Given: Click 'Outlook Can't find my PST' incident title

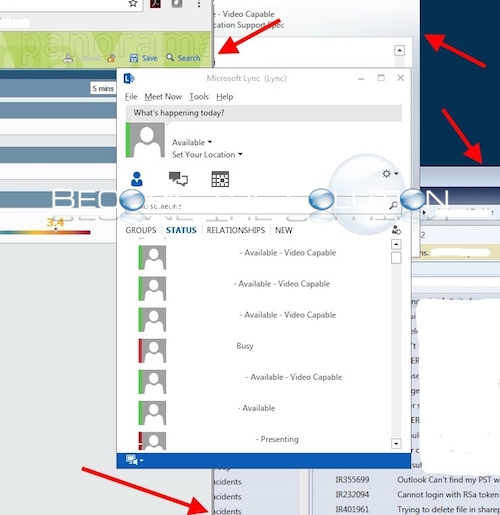Looking at the screenshot, I should (448, 480).
